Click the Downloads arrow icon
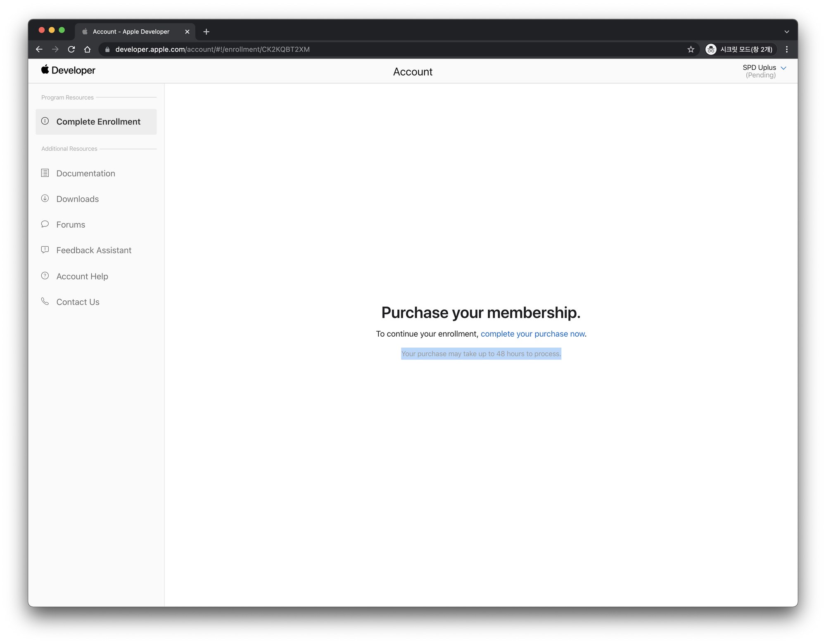The width and height of the screenshot is (826, 644). [45, 199]
